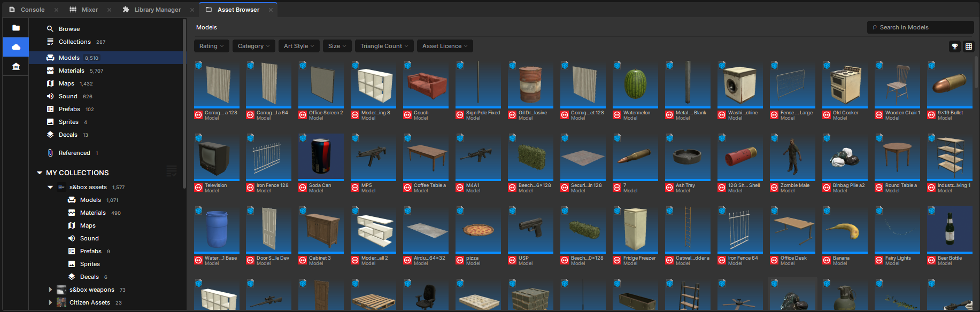Select Materials 5,707 category
This screenshot has width=980, height=312.
(x=106, y=71)
